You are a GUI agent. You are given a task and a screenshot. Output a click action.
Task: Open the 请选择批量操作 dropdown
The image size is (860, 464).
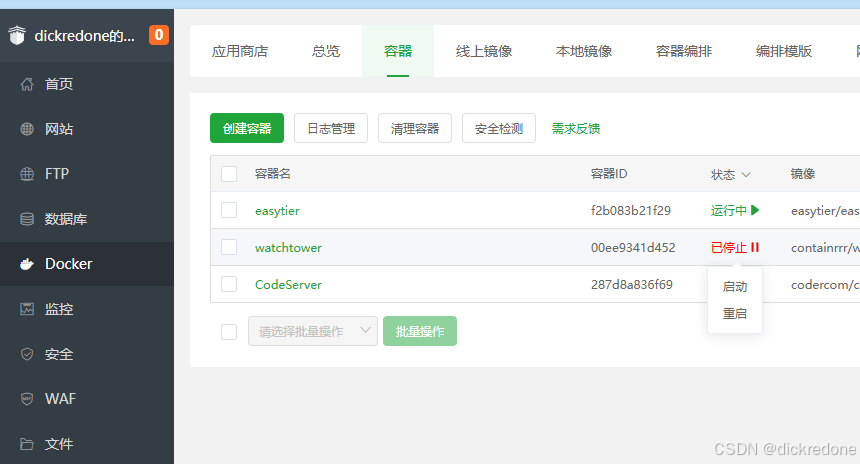pos(313,331)
